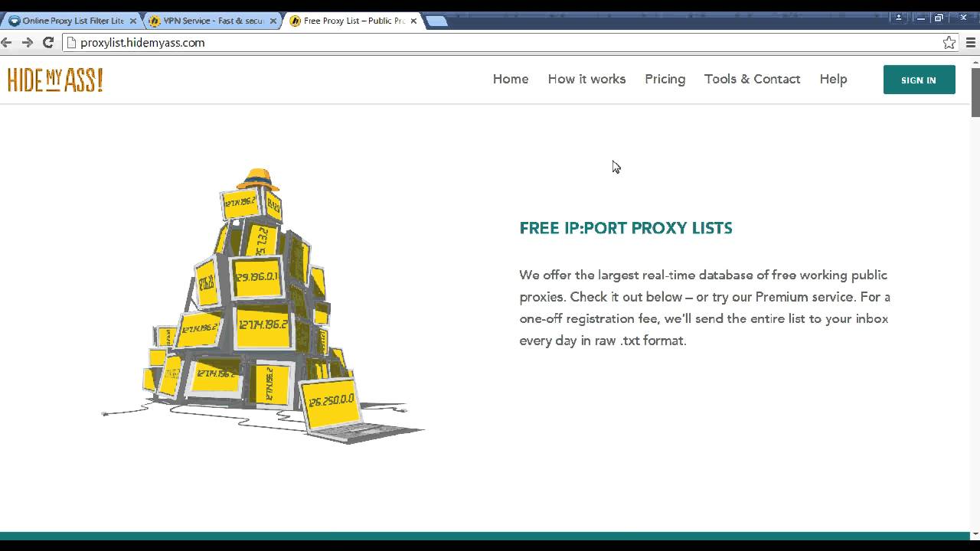
Task: Click the scrollbar down arrow
Action: click(975, 534)
